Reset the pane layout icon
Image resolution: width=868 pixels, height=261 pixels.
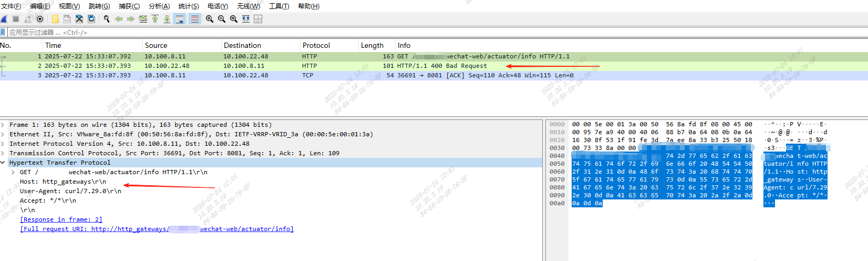(x=258, y=19)
